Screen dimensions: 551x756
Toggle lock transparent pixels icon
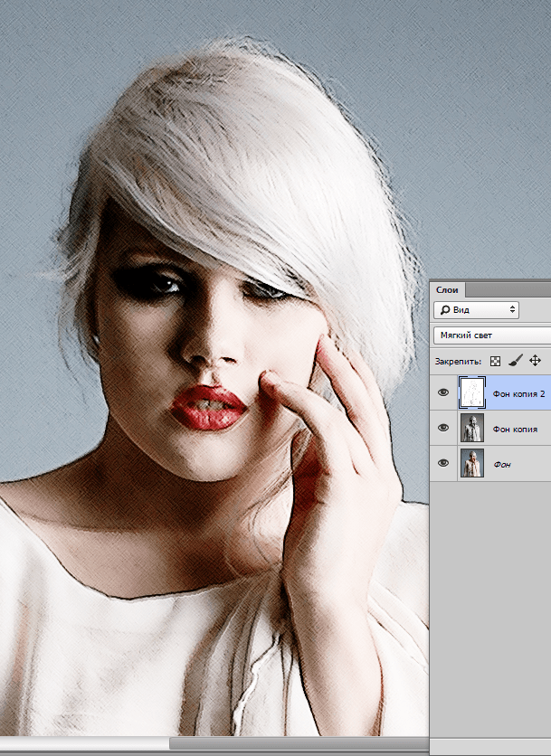coord(495,361)
